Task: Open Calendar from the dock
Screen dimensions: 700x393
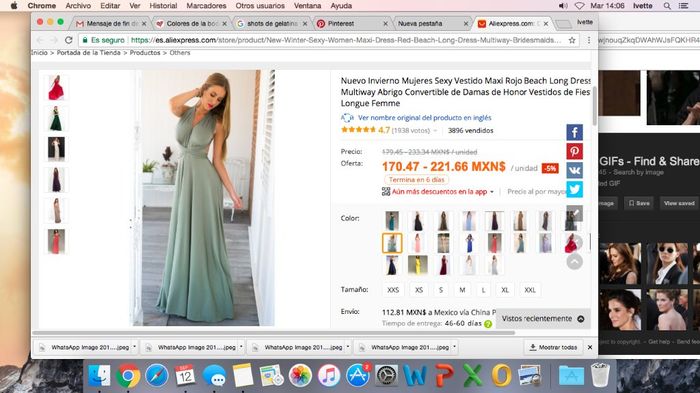Action: 185,375
